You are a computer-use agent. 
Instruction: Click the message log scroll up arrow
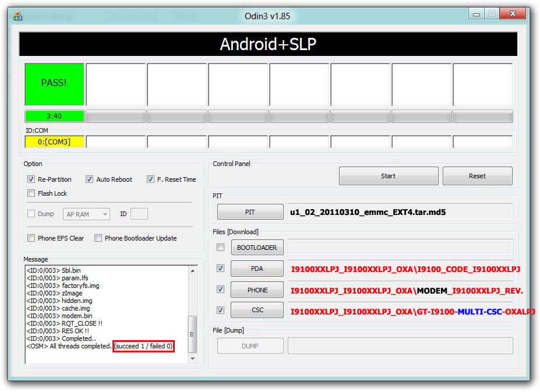pos(192,271)
